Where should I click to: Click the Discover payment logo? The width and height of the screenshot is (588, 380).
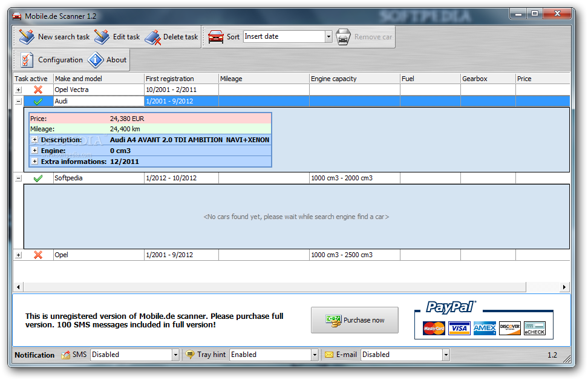pos(509,328)
